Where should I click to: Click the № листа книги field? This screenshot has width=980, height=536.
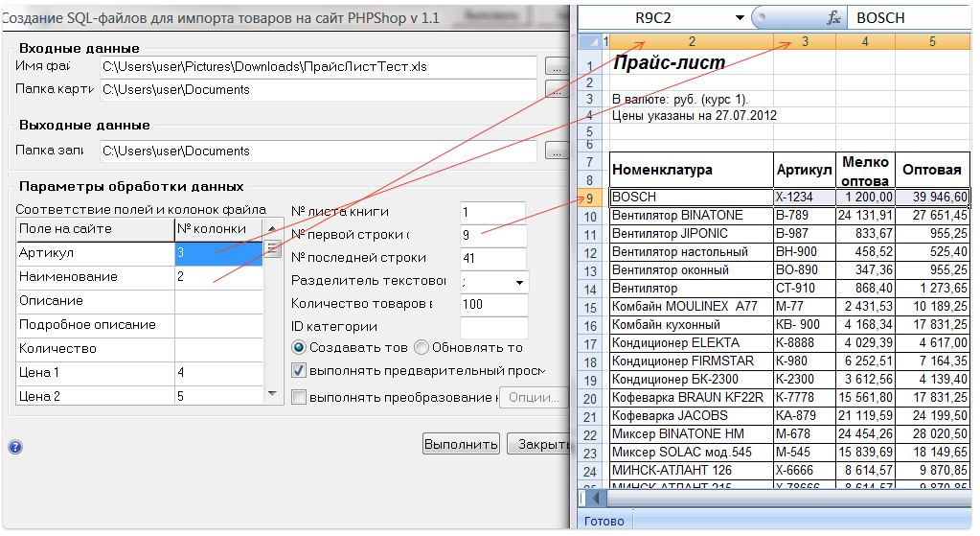coord(493,212)
